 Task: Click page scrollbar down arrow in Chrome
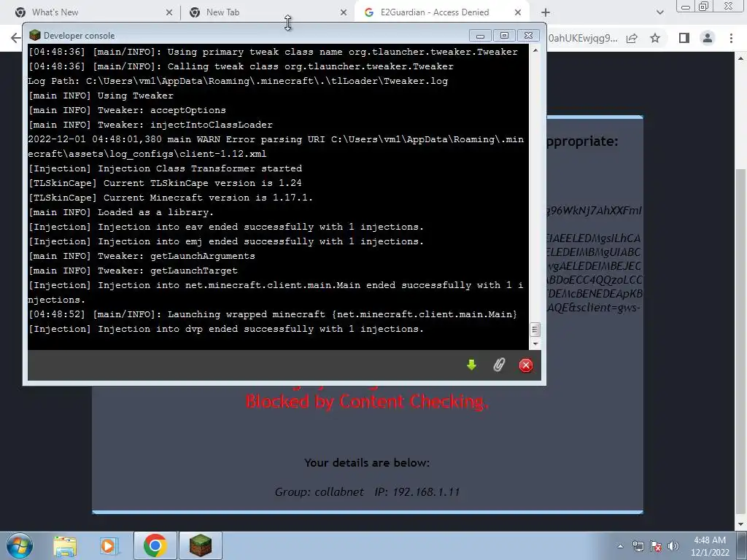tap(741, 525)
